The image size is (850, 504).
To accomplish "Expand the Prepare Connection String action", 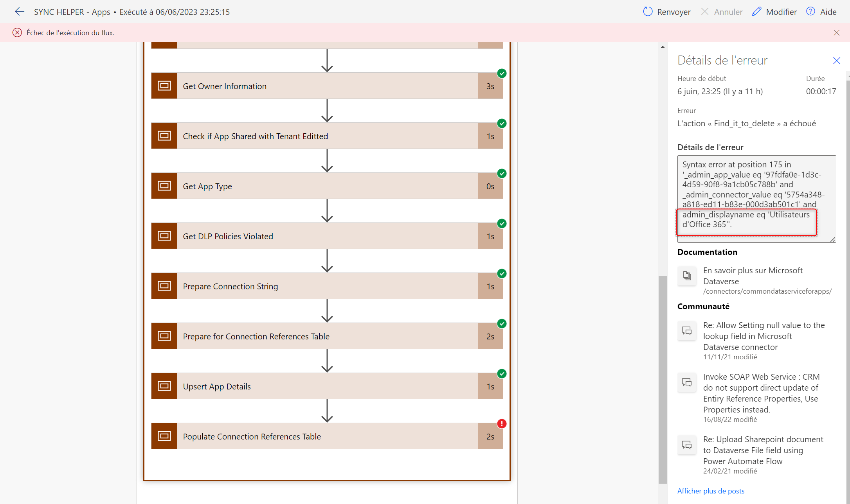I will tap(327, 286).
